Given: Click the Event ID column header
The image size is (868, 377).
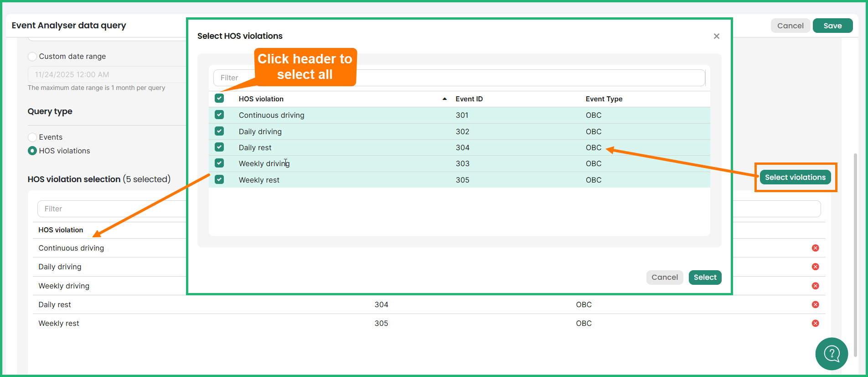Looking at the screenshot, I should (469, 99).
